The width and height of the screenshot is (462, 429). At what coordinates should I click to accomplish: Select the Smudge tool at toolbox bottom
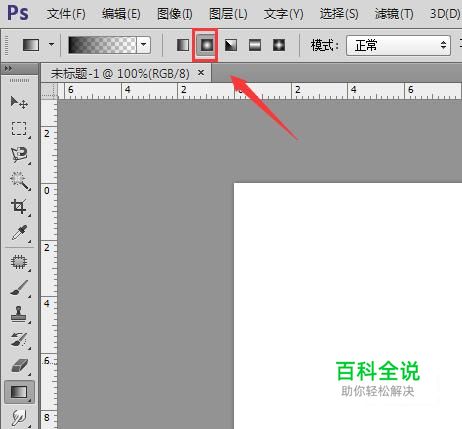(19, 417)
